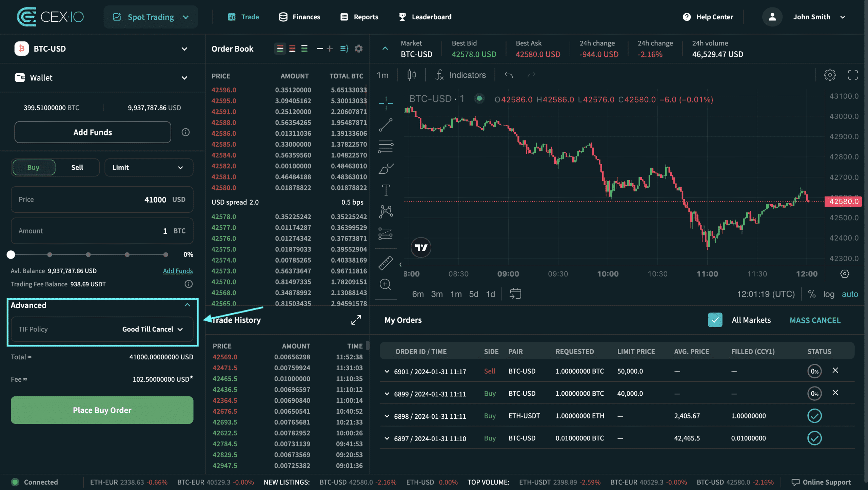The height and width of the screenshot is (490, 868).
Task: Show combined bids and asks order book view
Action: point(280,49)
